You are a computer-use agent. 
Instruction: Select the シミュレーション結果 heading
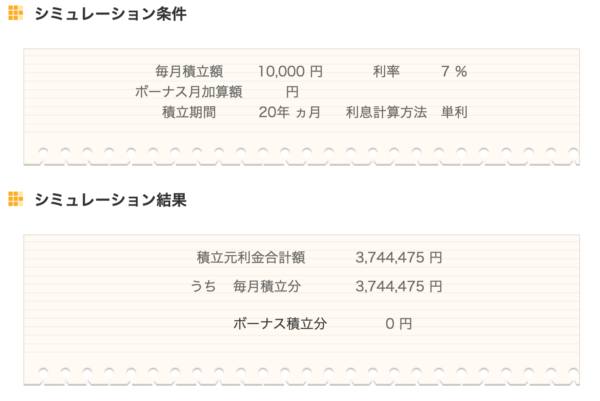[x=110, y=199]
